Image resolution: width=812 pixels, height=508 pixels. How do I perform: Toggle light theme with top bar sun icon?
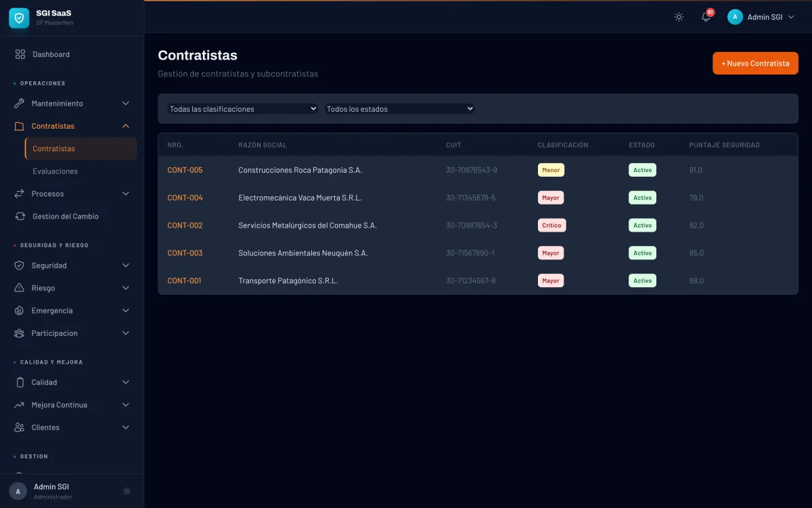click(x=679, y=18)
